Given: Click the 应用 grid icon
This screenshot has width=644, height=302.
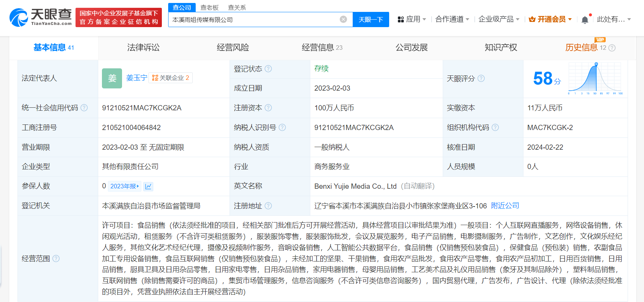Looking at the screenshot, I should tap(401, 19).
